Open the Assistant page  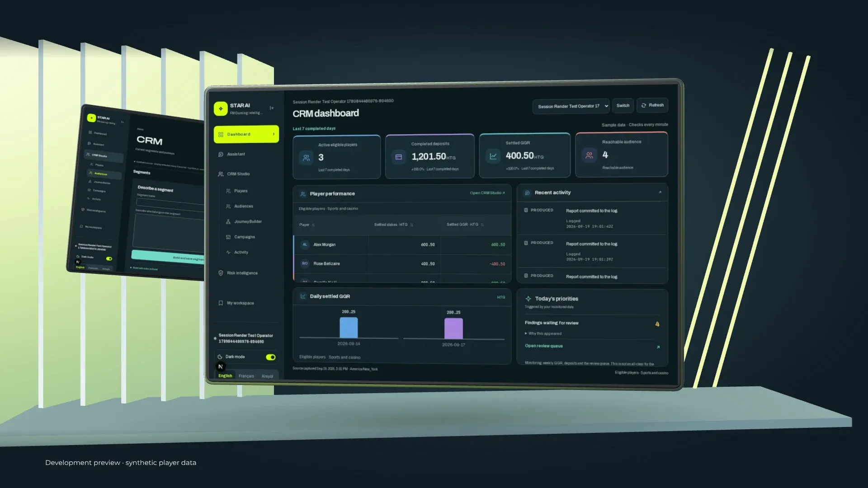tap(236, 154)
